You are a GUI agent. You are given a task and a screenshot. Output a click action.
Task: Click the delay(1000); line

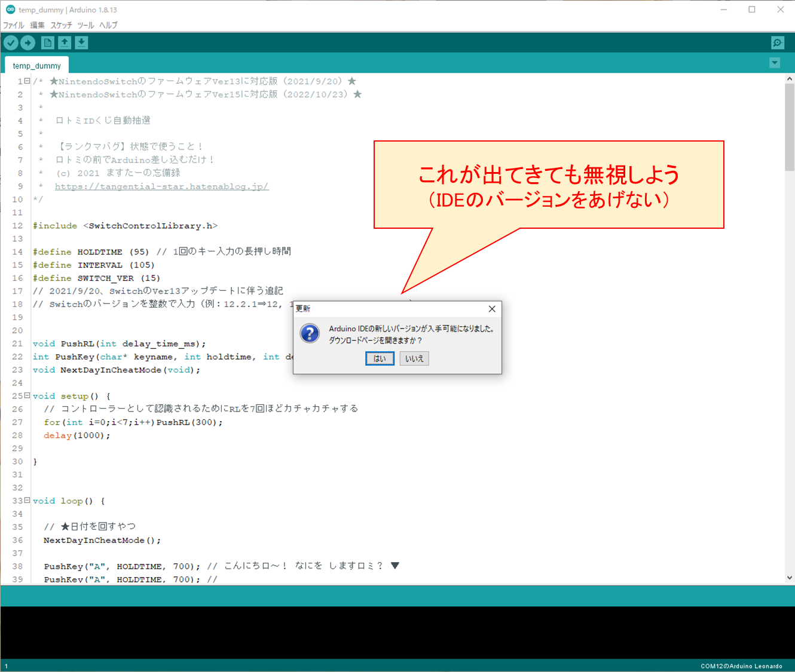[x=77, y=435]
